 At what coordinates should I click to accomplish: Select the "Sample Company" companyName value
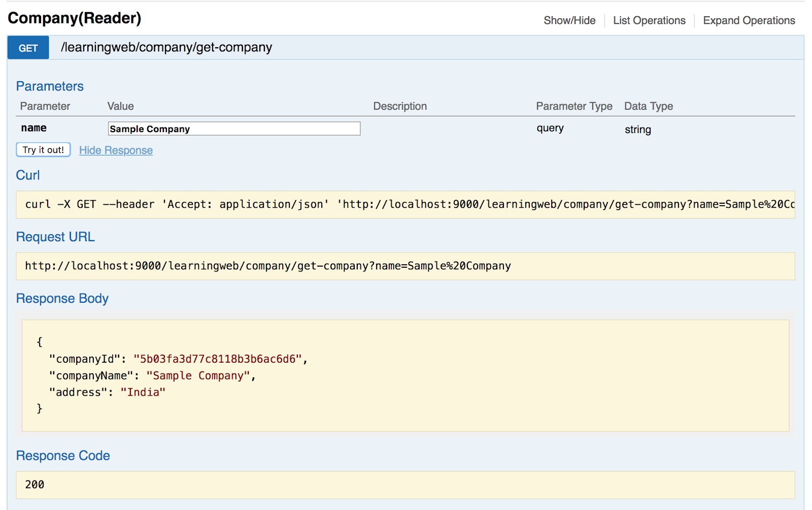click(198, 376)
